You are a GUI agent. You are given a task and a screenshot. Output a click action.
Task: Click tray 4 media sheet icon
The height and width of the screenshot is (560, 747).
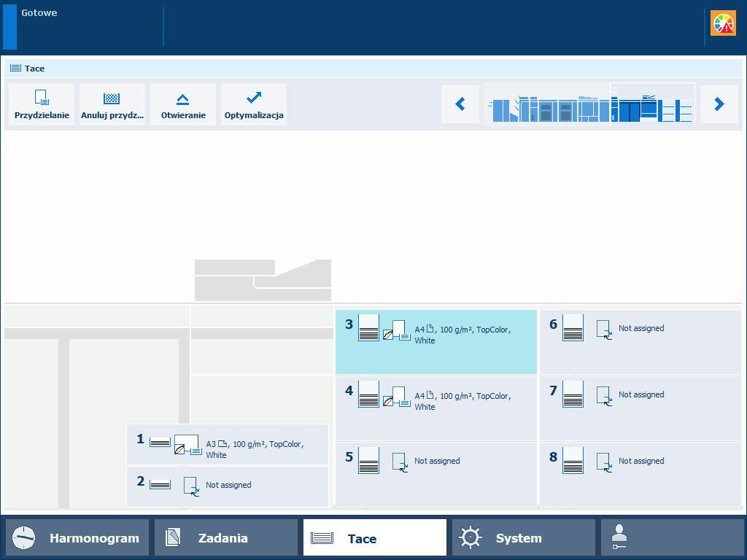pos(397,396)
